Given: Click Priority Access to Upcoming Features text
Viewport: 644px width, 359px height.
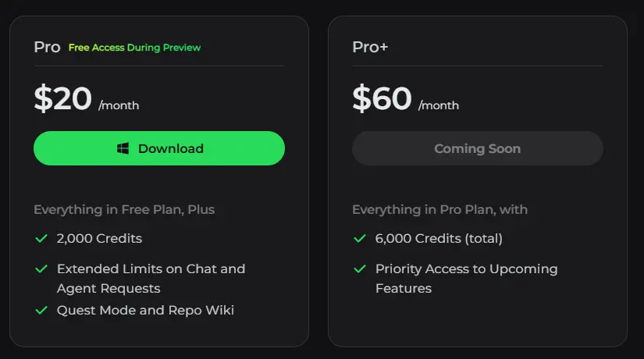Looking at the screenshot, I should tap(467, 279).
